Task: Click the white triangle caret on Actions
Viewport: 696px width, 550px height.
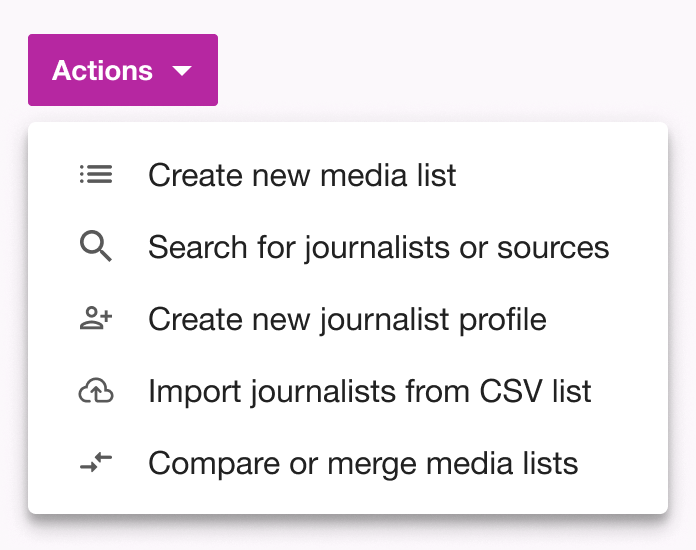Action: tap(182, 71)
